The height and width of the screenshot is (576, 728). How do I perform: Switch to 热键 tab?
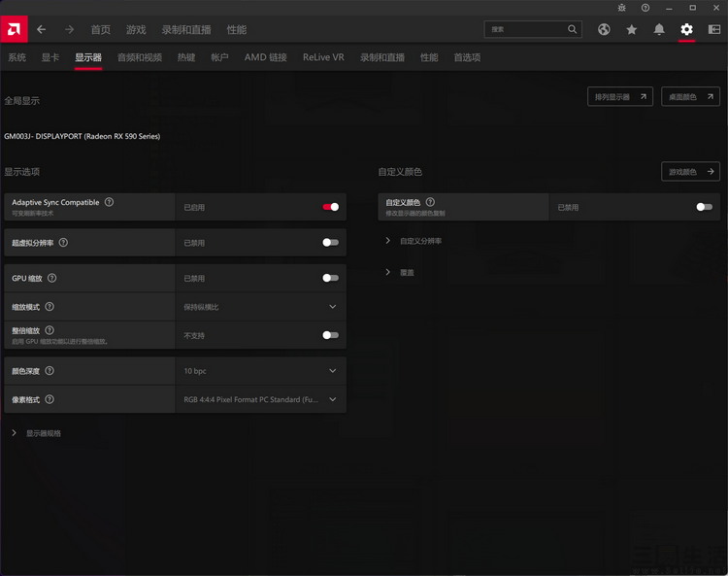pos(186,57)
